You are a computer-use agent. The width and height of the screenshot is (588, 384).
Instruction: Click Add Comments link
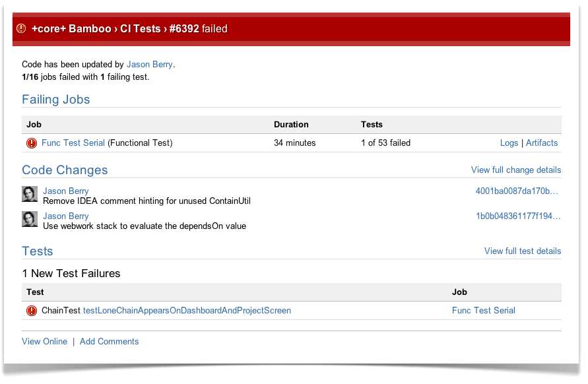(109, 341)
